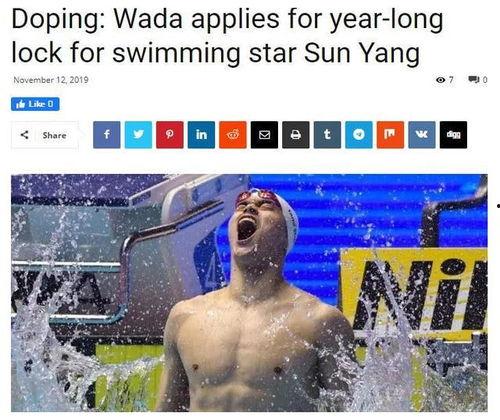Open the Share button menu

click(45, 135)
